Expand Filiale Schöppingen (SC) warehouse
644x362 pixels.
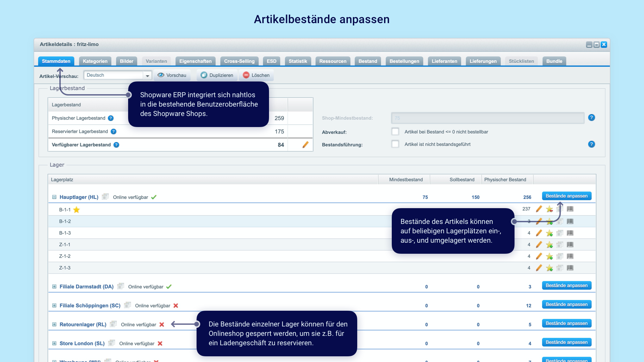click(x=54, y=305)
